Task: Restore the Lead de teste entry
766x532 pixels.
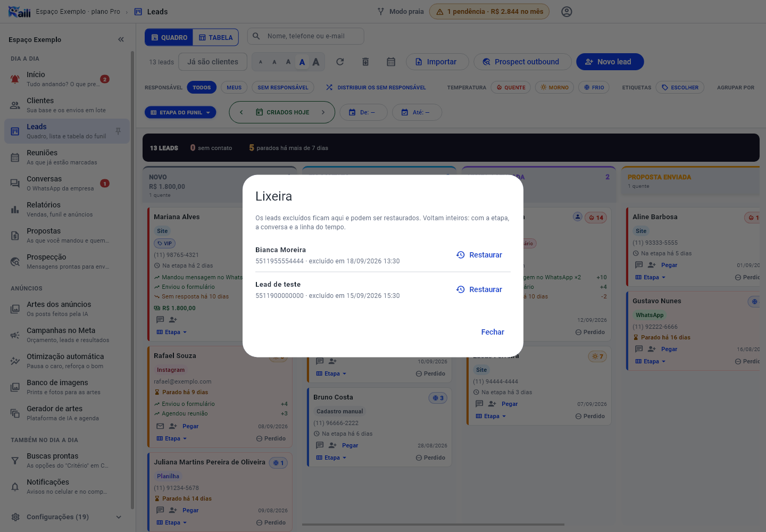Action: (x=479, y=289)
